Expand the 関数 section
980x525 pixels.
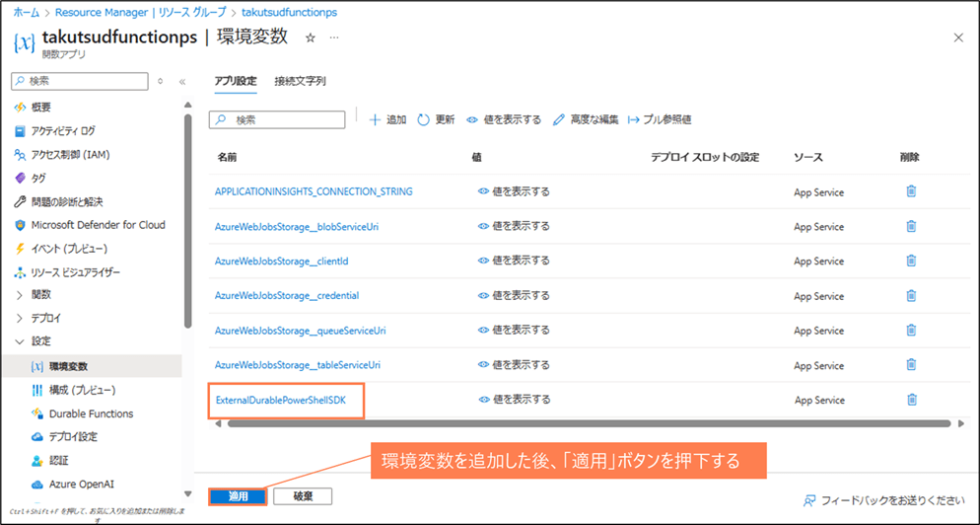[20, 295]
